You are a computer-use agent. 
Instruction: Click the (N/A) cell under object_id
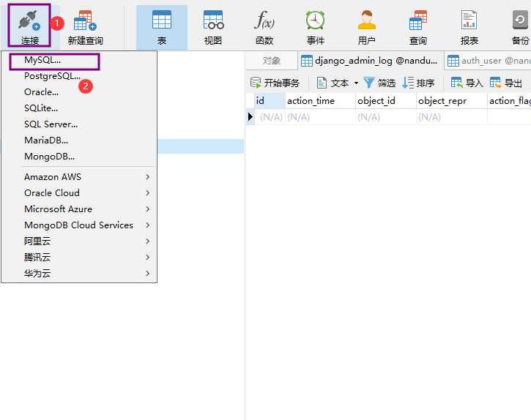(386, 117)
